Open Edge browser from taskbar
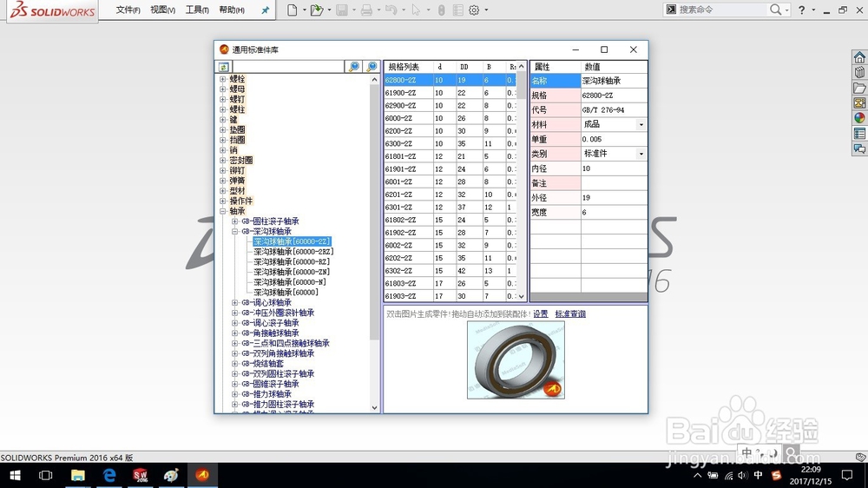Image resolution: width=868 pixels, height=488 pixels. click(109, 475)
